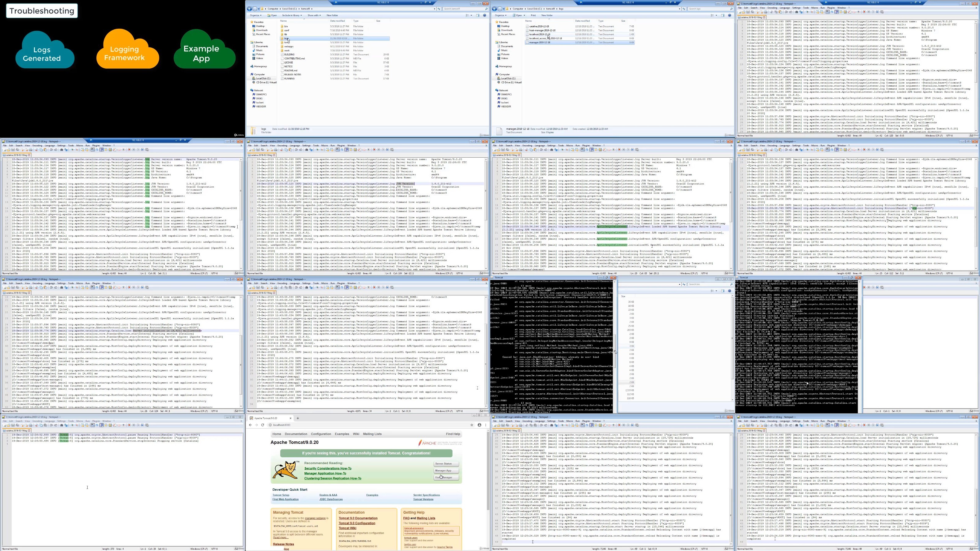Reload the localhost:8080 page

point(262,425)
